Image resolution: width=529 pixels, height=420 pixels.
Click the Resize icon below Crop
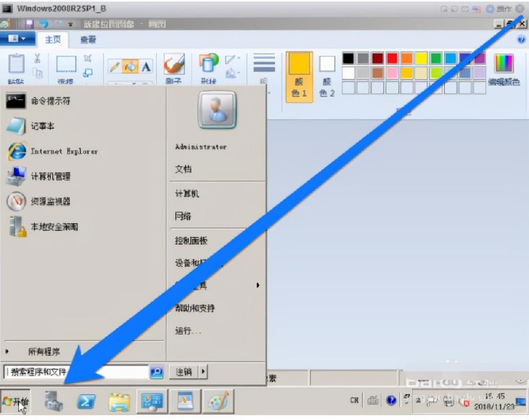[88, 72]
